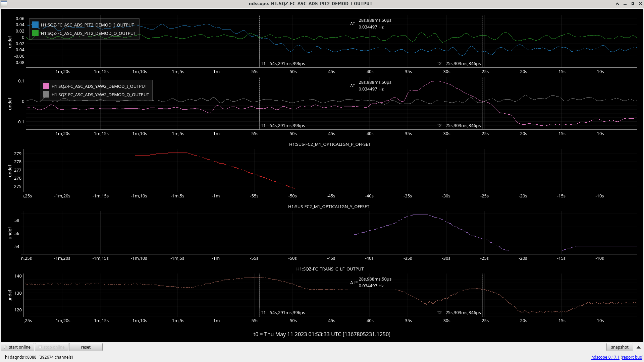Open the report bug link
The height and width of the screenshot is (362, 644).
(x=632, y=357)
